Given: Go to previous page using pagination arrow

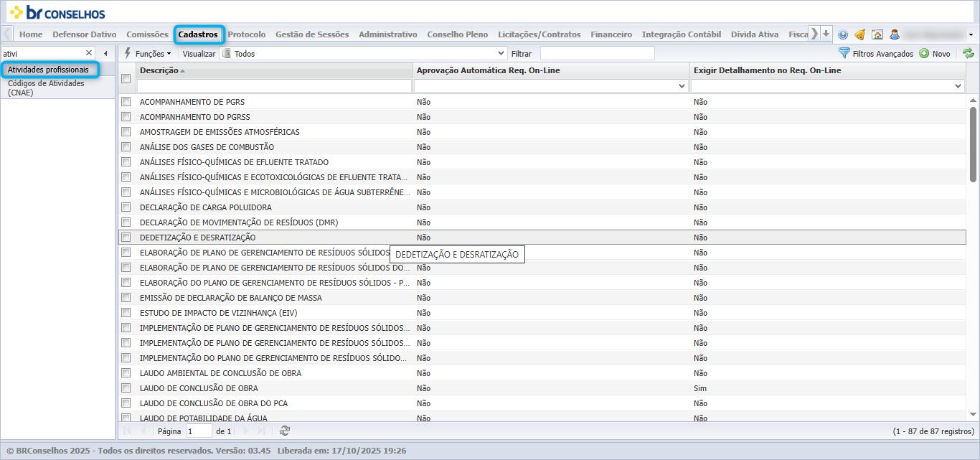Looking at the screenshot, I should coord(143,431).
